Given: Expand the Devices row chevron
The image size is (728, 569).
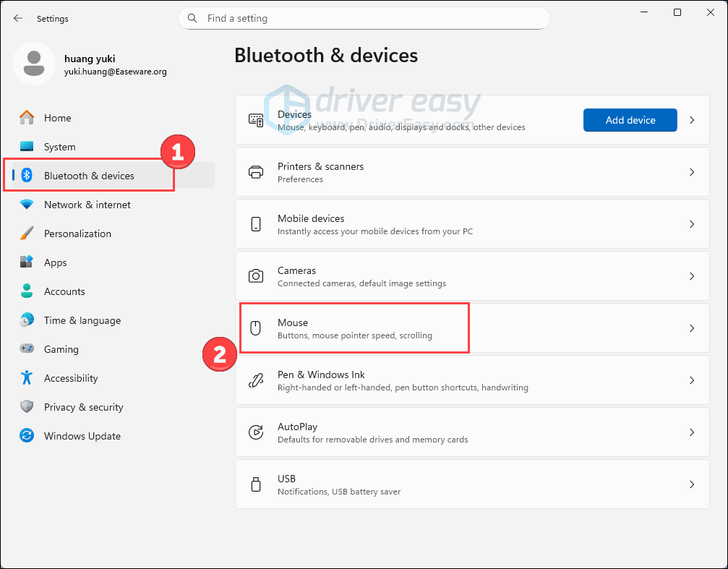Looking at the screenshot, I should point(692,120).
